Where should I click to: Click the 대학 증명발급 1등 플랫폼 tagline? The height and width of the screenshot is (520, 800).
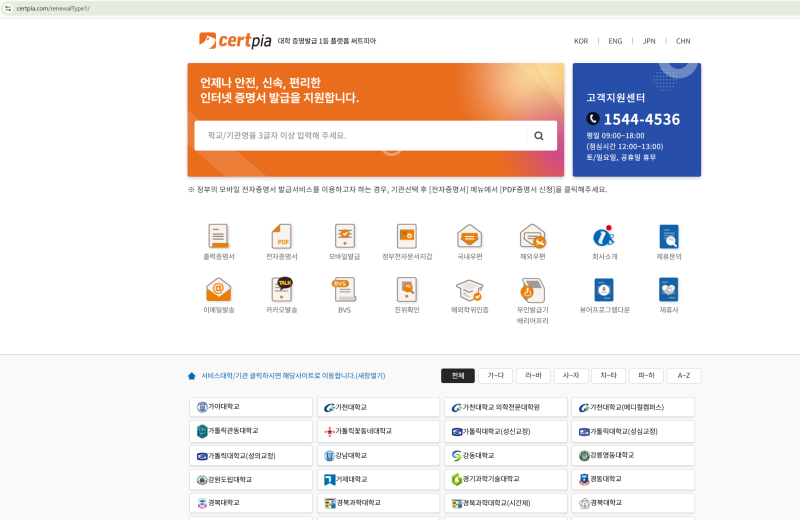pyautogui.click(x=327, y=41)
